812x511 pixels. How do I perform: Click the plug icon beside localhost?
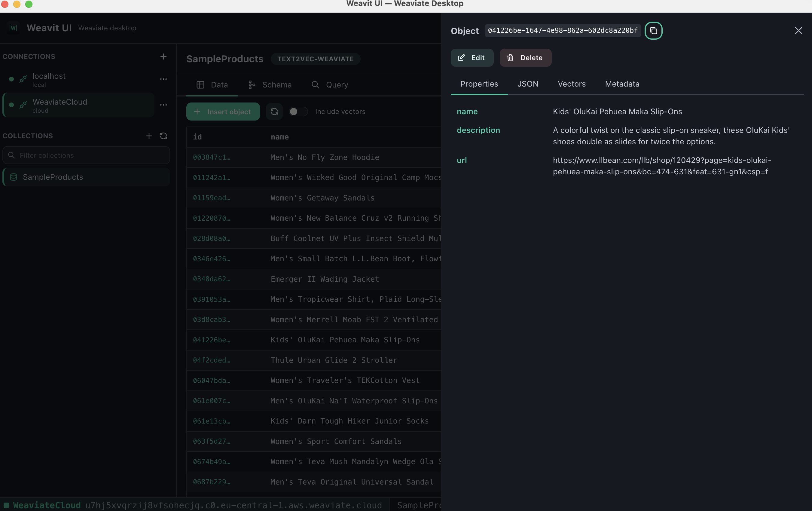click(x=23, y=79)
